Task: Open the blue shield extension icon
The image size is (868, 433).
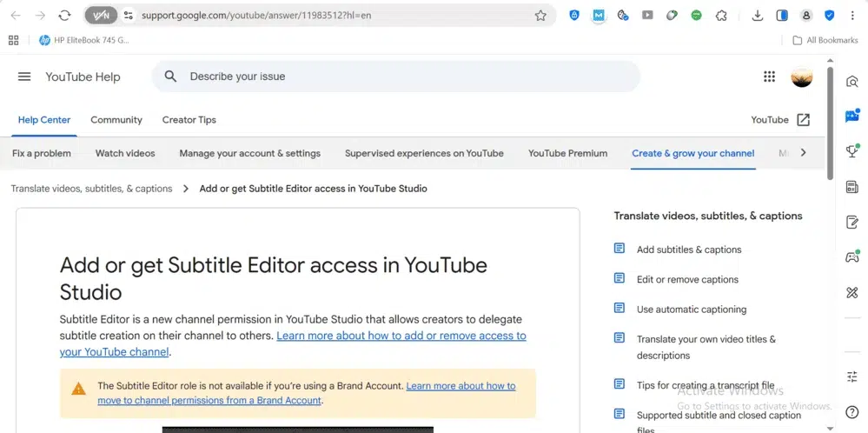Action: (574, 16)
